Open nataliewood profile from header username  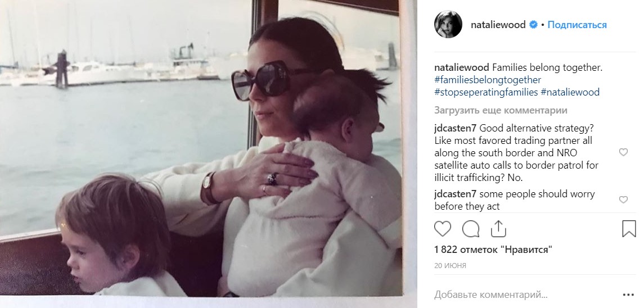click(498, 25)
